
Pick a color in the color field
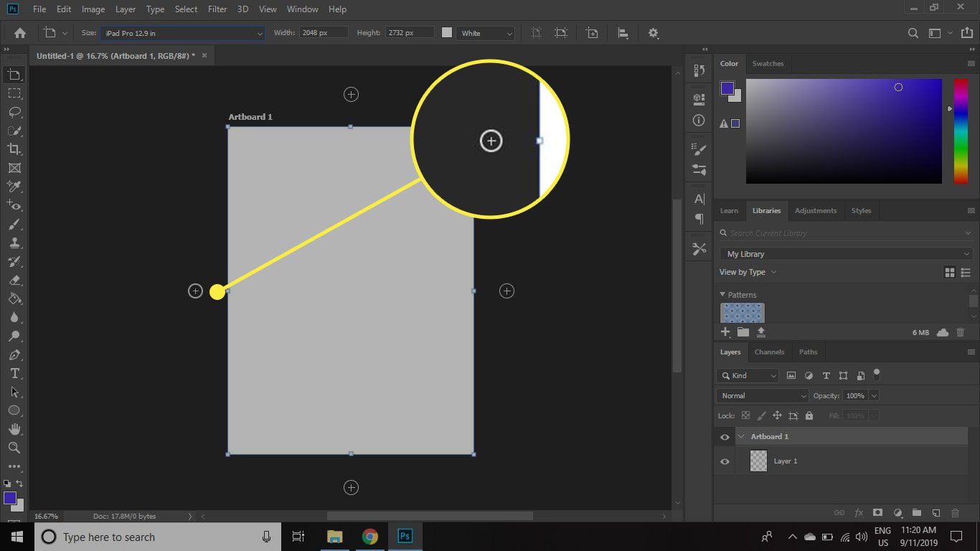pyautogui.click(x=844, y=131)
